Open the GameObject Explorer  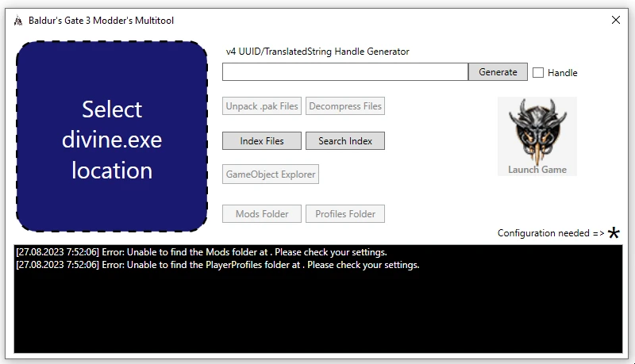271,174
